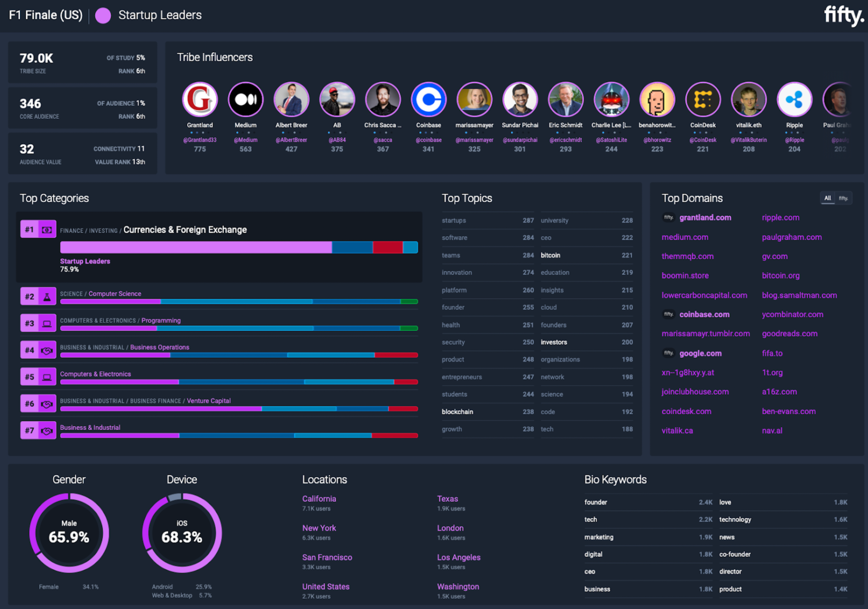Screen dimensions: 868x609
Task: Click the investors topic row
Action: (x=586, y=342)
